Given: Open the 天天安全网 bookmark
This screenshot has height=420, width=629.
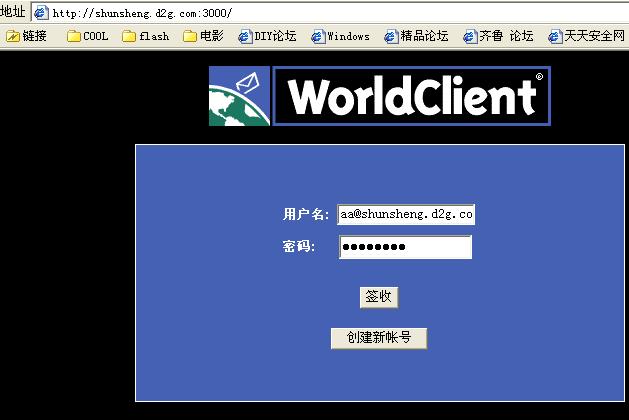Looking at the screenshot, I should coord(586,36).
